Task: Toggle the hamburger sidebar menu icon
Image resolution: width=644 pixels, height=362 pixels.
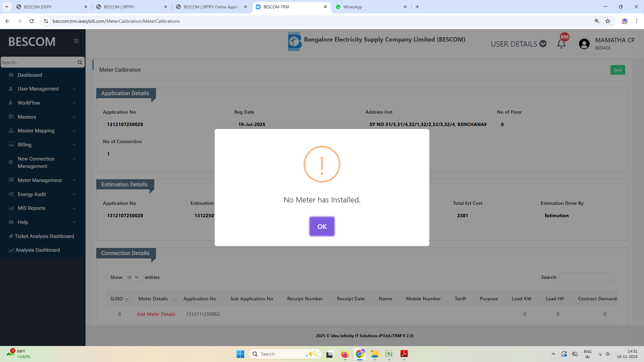Action: pos(76,41)
